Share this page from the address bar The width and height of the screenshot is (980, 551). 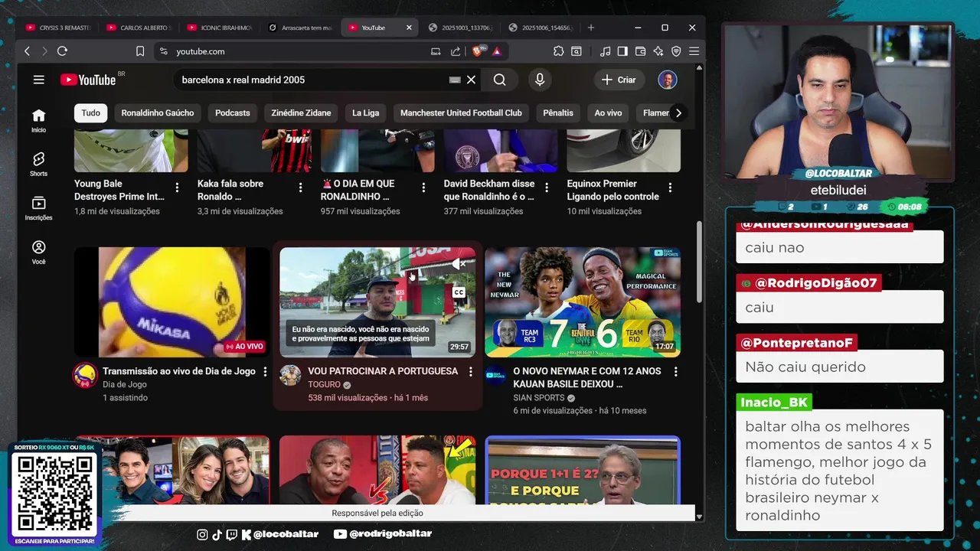tap(456, 51)
